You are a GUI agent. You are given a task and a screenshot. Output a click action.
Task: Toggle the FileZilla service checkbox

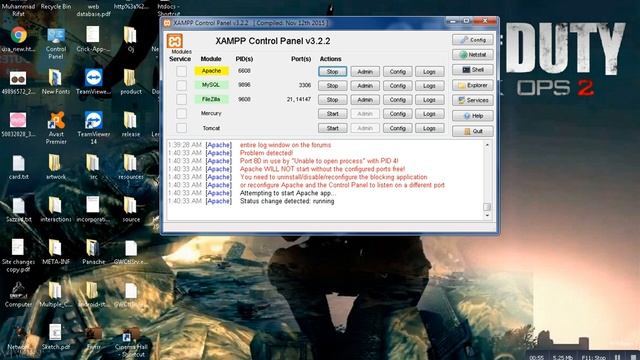[x=181, y=100]
